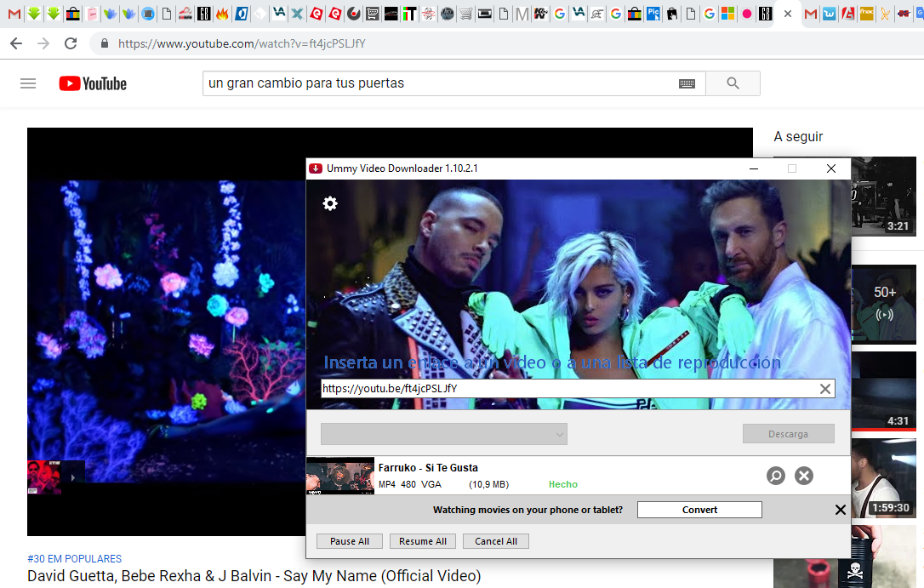Image resolution: width=924 pixels, height=588 pixels.
Task: Switch to the fire-icon browser tab
Action: [222, 14]
